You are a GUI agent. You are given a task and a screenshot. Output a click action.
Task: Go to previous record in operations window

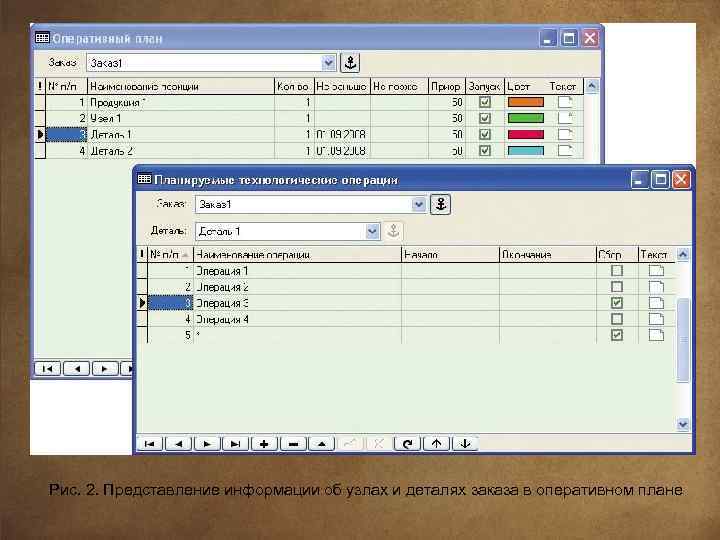pos(178,444)
